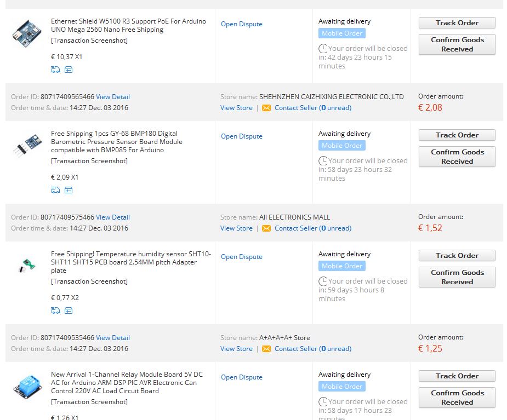The height and width of the screenshot is (420, 507).
Task: Open Transaction Screenshot for BMP180 item
Action: tap(89, 161)
